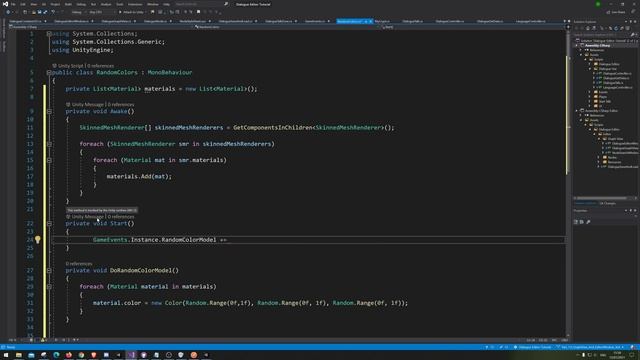Open the Help menu
640x360 pixels.
(167, 4)
